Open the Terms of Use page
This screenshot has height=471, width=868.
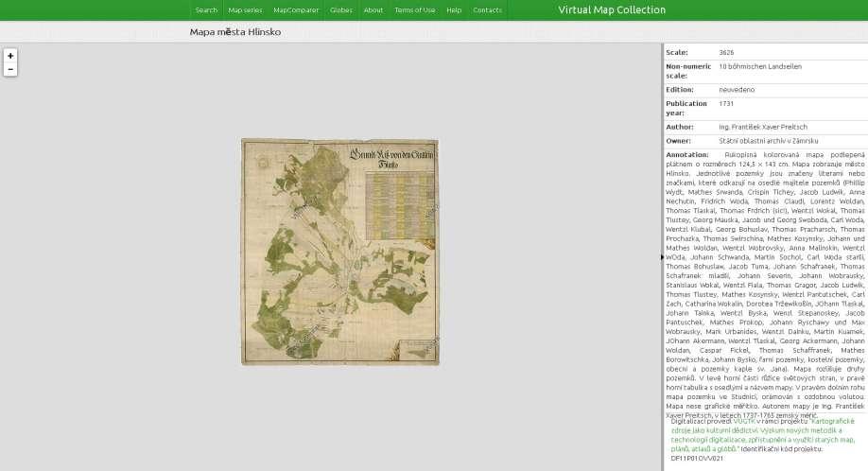(415, 10)
